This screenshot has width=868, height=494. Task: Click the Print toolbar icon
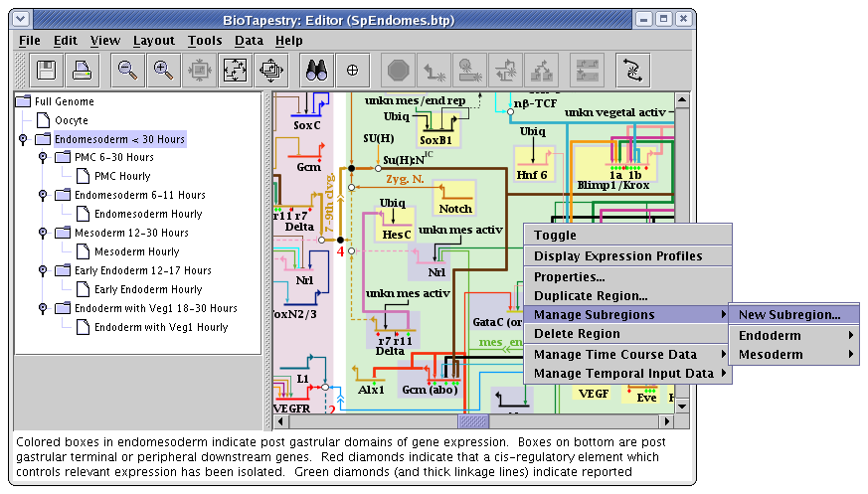click(x=82, y=70)
